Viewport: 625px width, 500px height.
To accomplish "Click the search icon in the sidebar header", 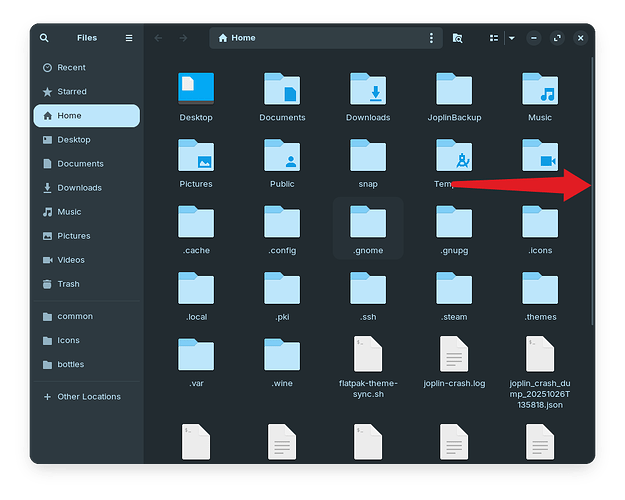I will pyautogui.click(x=44, y=38).
